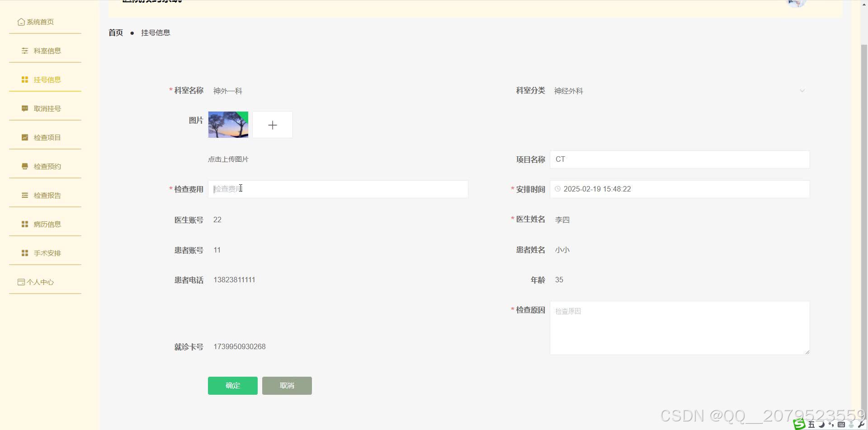Open 系统首页 in the sidebar
Screen dimensions: 868x430
45,22
